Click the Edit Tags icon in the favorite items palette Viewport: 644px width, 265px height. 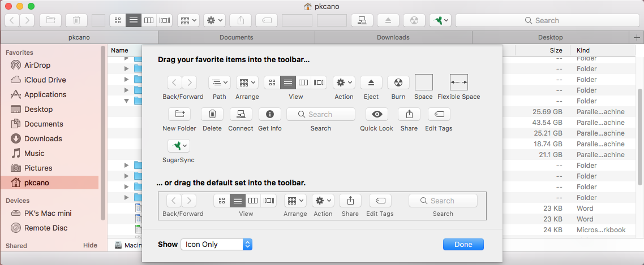(439, 114)
